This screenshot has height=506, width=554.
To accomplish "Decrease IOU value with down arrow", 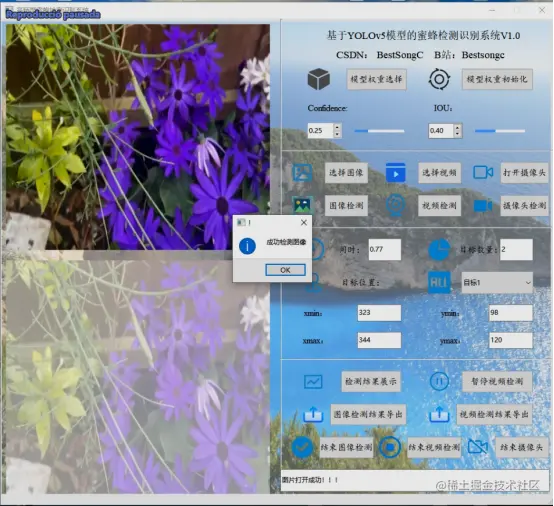I will tap(458, 134).
